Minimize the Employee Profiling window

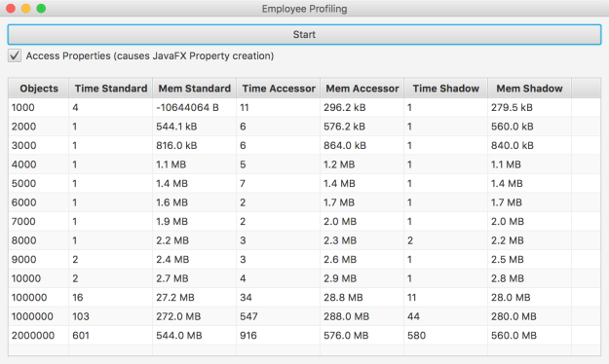[26, 8]
